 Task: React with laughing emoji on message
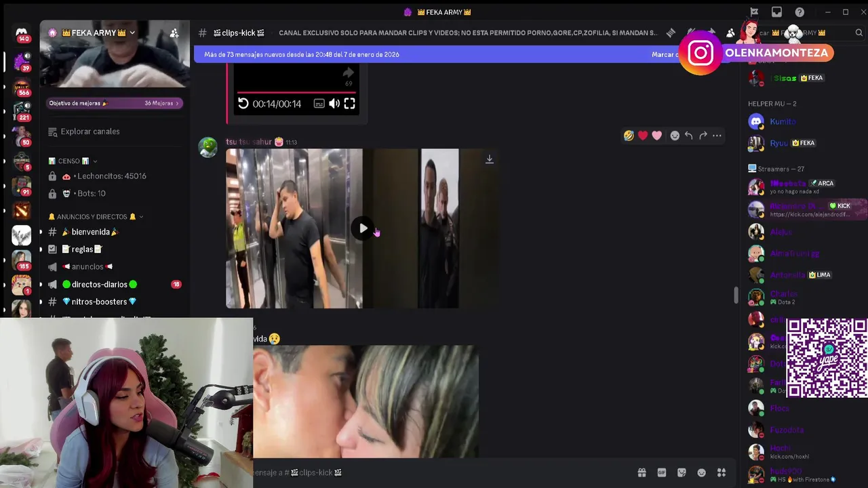[629, 136]
